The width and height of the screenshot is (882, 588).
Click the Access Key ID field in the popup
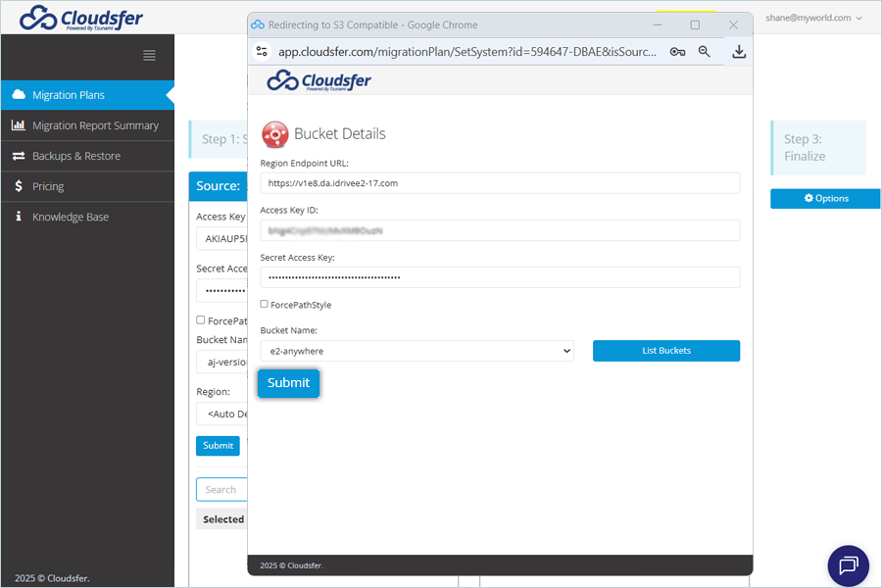(x=500, y=230)
